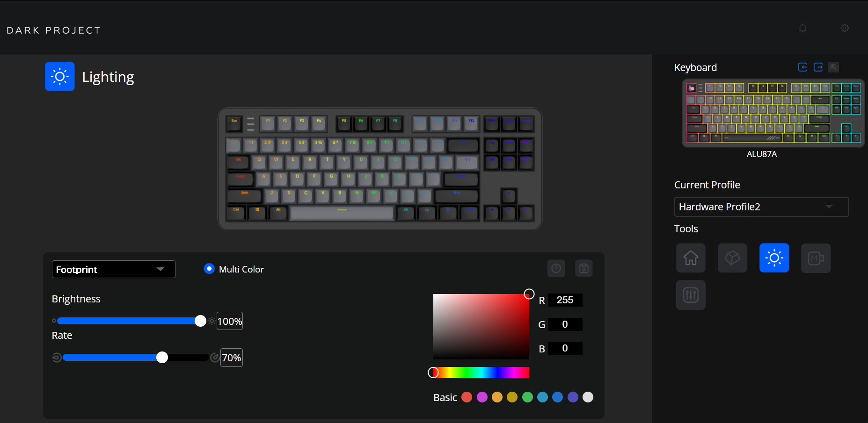The image size is (868, 423).
Task: Select the Lighting sun tool icon
Action: click(774, 258)
